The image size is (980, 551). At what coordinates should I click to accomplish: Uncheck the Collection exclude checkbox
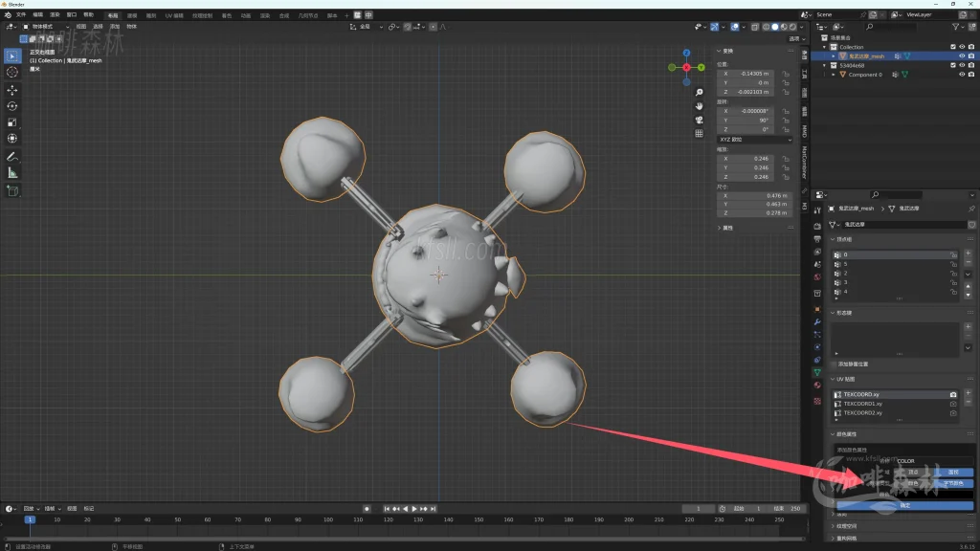[952, 47]
